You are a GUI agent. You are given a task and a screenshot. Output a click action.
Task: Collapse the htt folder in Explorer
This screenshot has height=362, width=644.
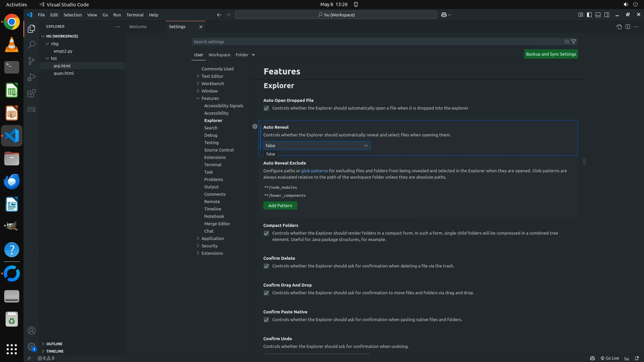tap(54, 58)
